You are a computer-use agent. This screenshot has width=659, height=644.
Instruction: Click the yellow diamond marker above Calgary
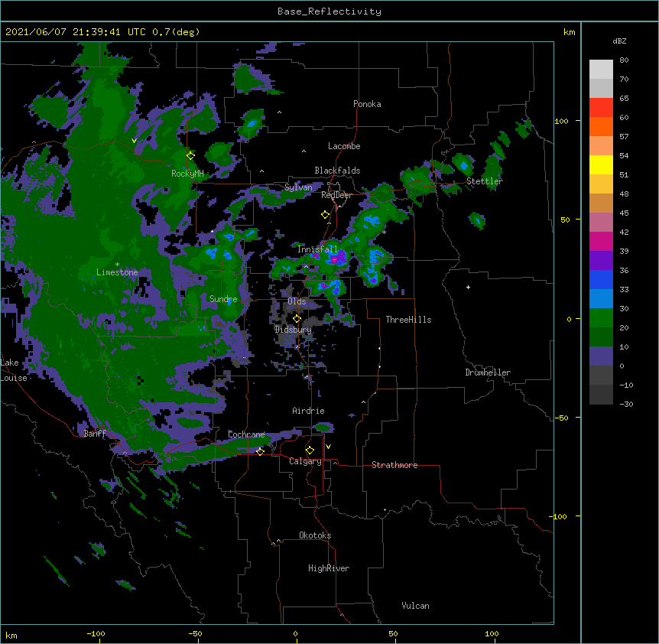pyautogui.click(x=310, y=450)
